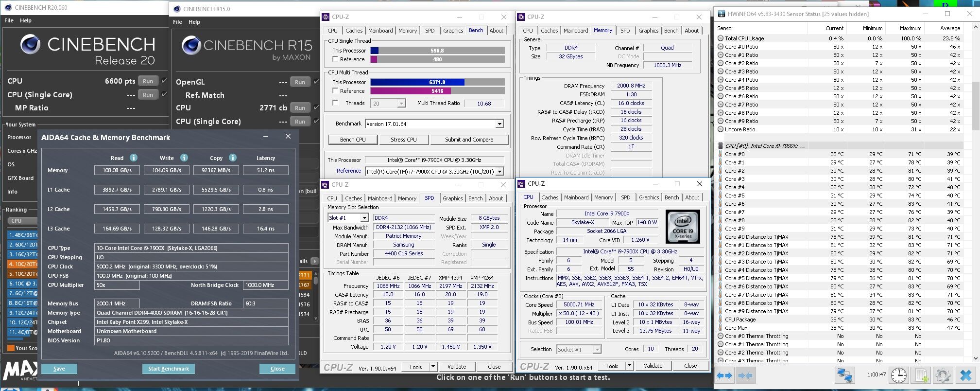Click HWiNFO clock reset timer icon
This screenshot has height=391, width=980.
pos(899,375)
